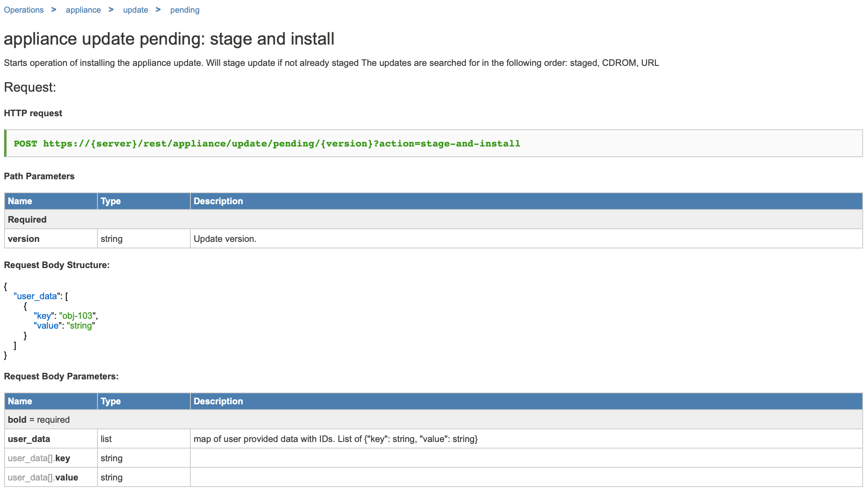
Task: Click Name header in Path Parameters table
Action: click(20, 201)
